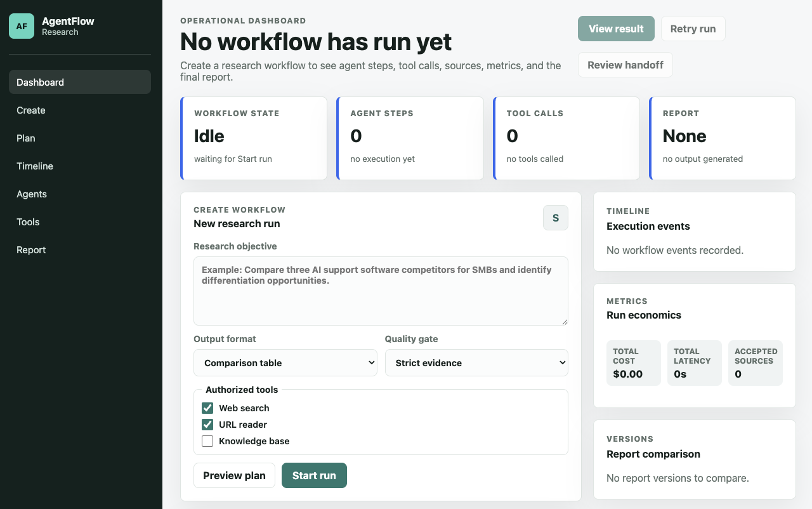Open the Dashboard sidebar item
Screen dimensions: 812x509
point(80,82)
